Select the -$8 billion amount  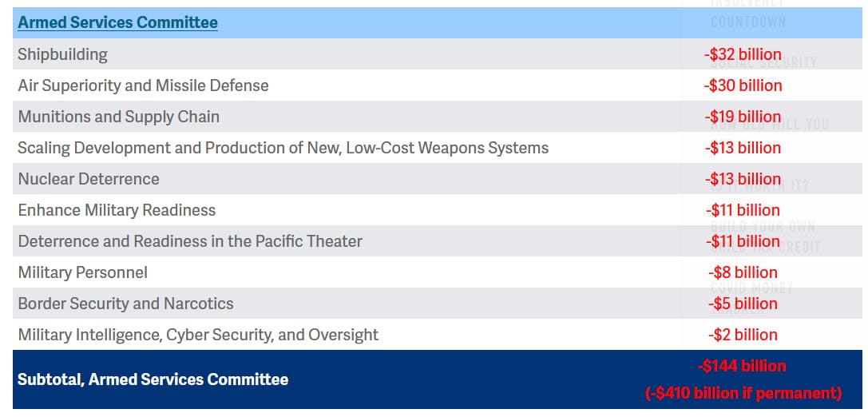pyautogui.click(x=743, y=272)
